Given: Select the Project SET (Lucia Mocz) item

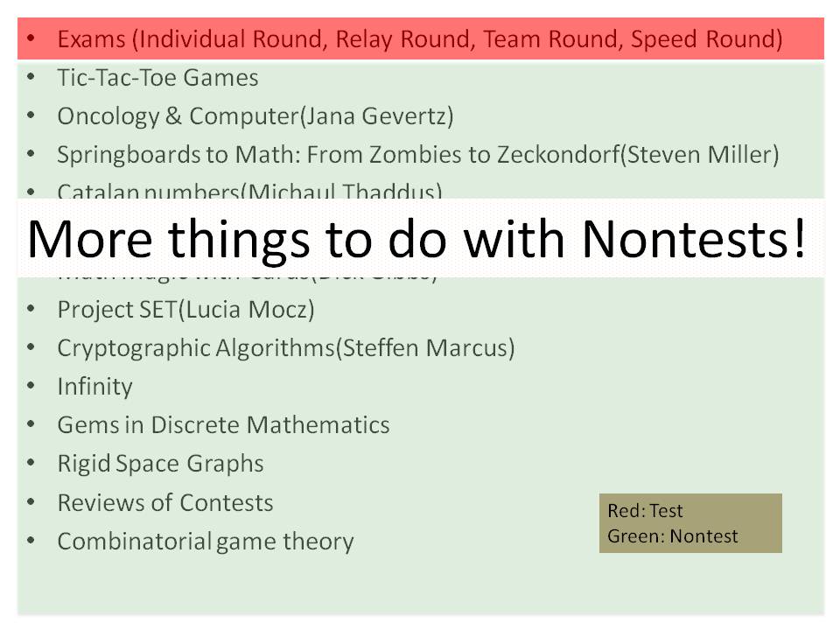Looking at the screenshot, I should tap(185, 310).
